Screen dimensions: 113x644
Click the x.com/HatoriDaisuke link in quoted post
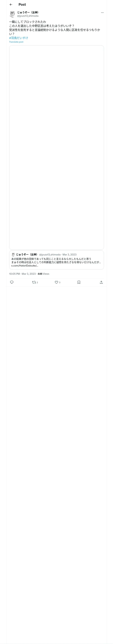click(25, 265)
